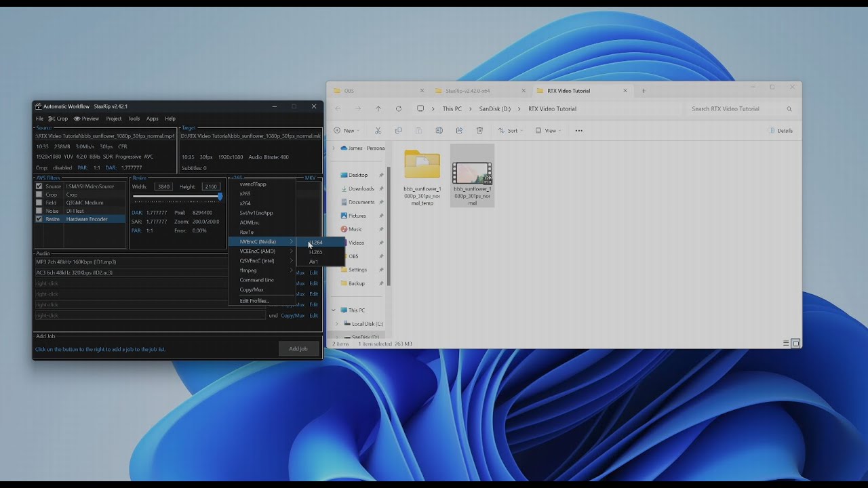Collapse the This PC tree node
Viewport: 868px width, 488px height.
[334, 310]
